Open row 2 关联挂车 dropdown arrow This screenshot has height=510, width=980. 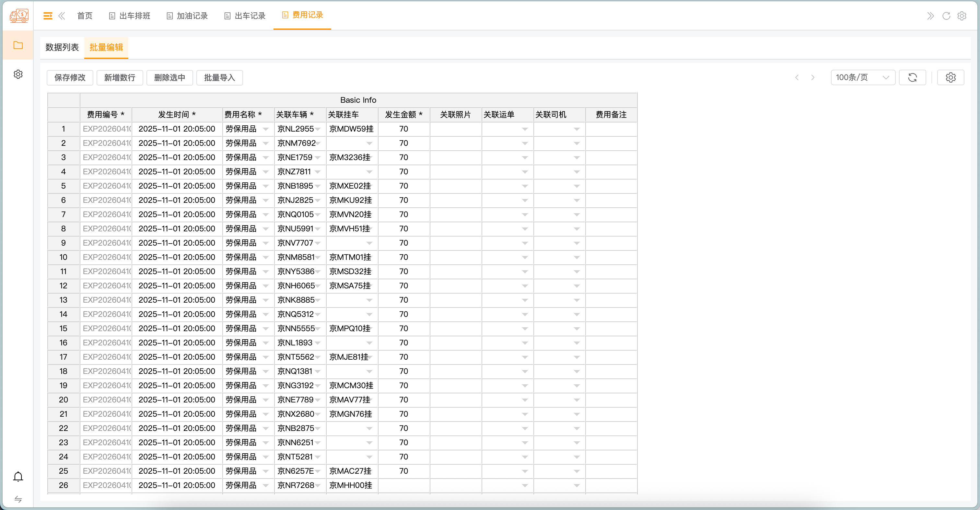(x=369, y=144)
